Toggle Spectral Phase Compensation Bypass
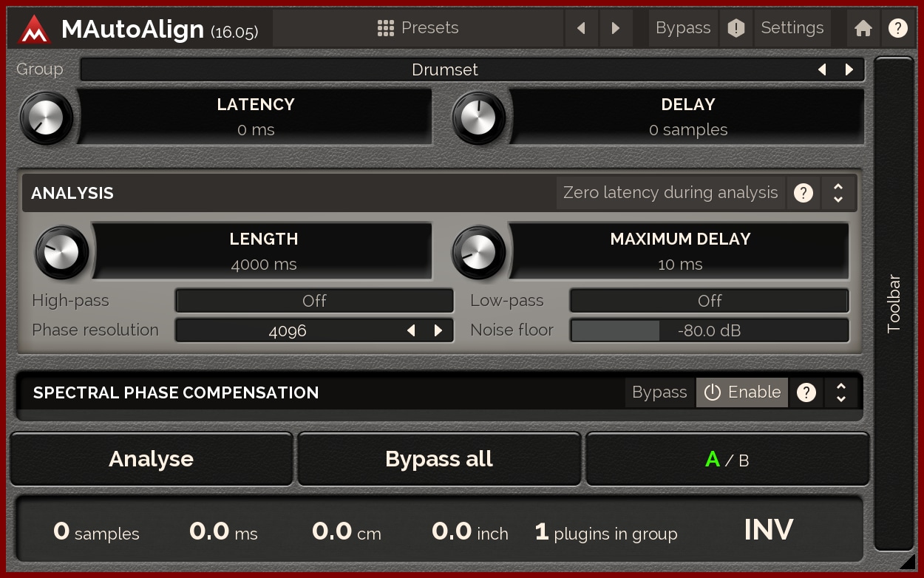Screen dimensions: 924x578 [659, 392]
